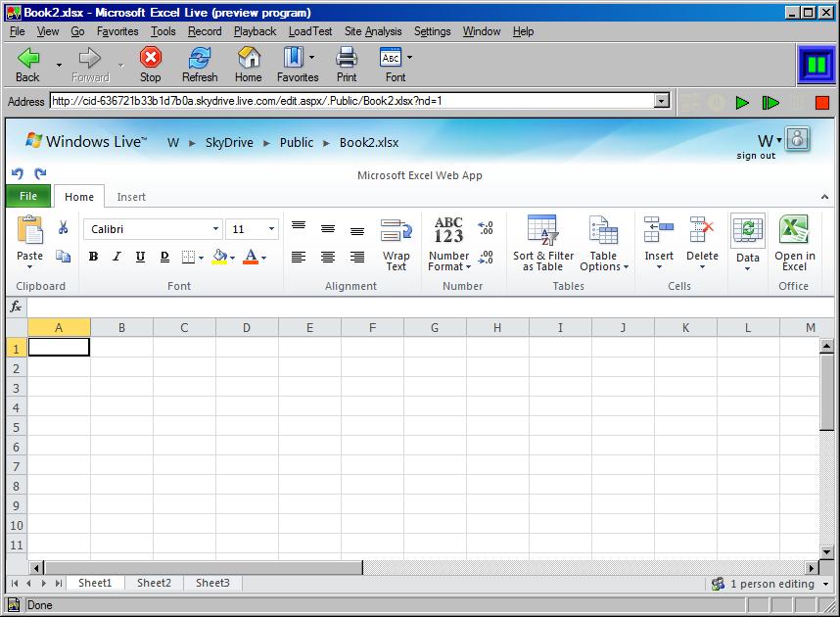Viewport: 840px width, 617px height.
Task: Click in the Address URL field
Action: 352,101
